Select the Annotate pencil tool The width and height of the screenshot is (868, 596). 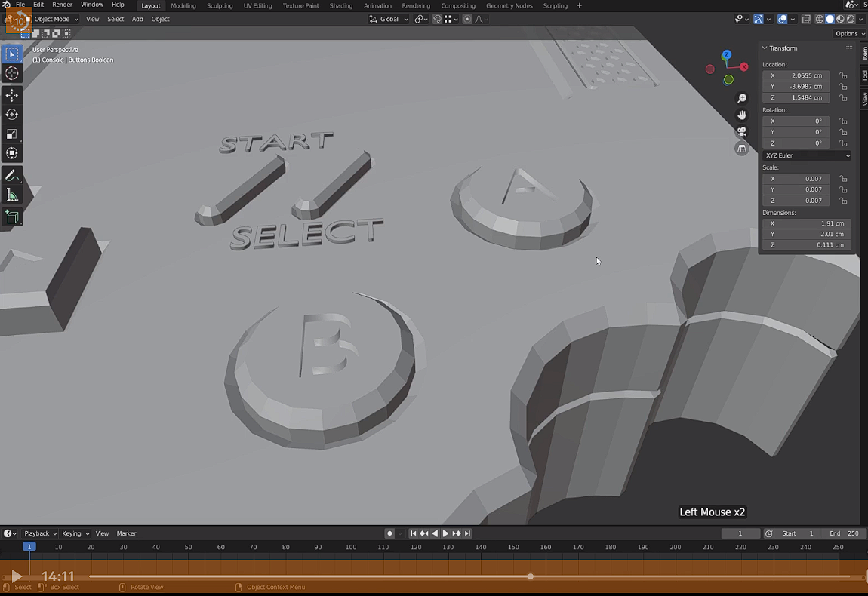click(x=11, y=176)
